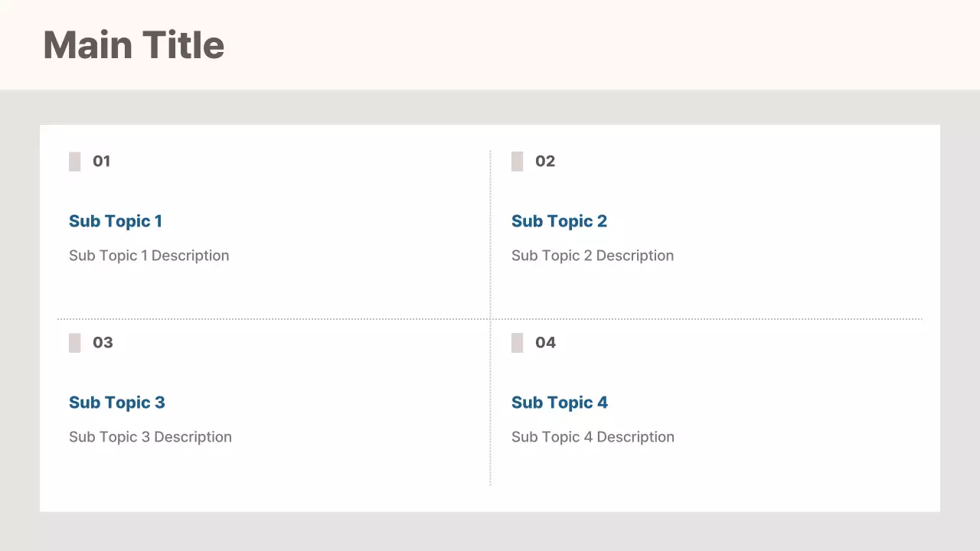This screenshot has height=551, width=980.
Task: Select the Sub Topic 1 Description text
Action: click(x=149, y=256)
